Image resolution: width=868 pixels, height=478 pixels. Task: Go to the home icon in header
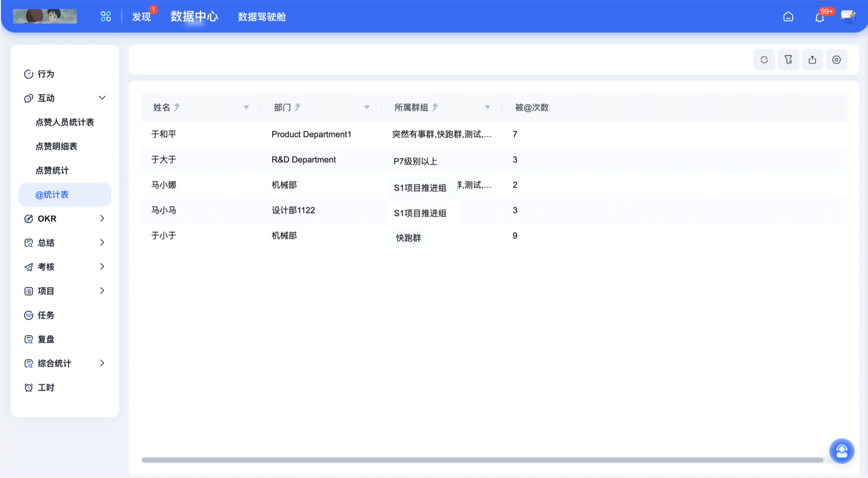tap(788, 17)
